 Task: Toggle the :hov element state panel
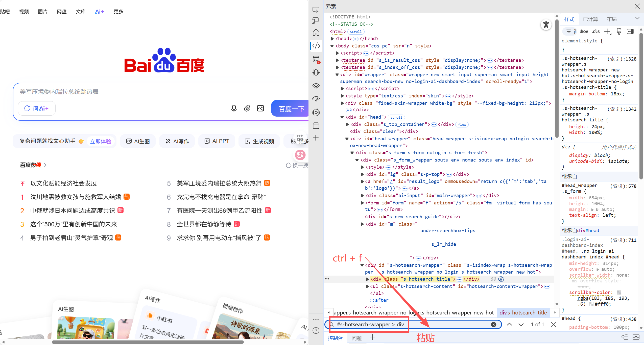click(x=584, y=32)
